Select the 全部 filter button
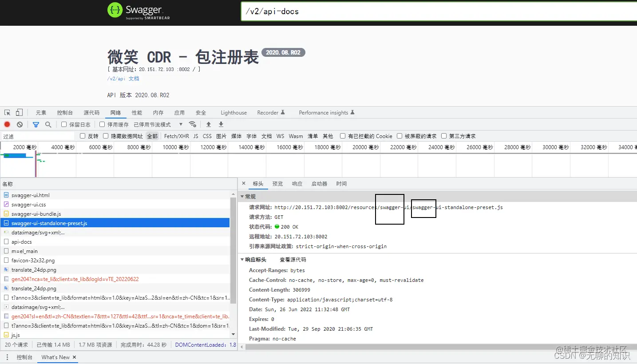The height and width of the screenshot is (364, 637). coord(152,136)
